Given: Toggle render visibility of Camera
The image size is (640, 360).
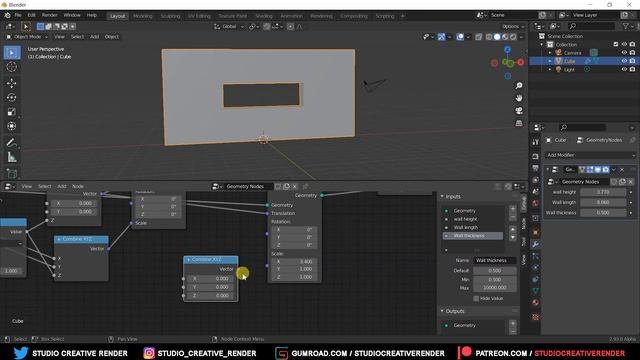Looking at the screenshot, I should coord(632,53).
